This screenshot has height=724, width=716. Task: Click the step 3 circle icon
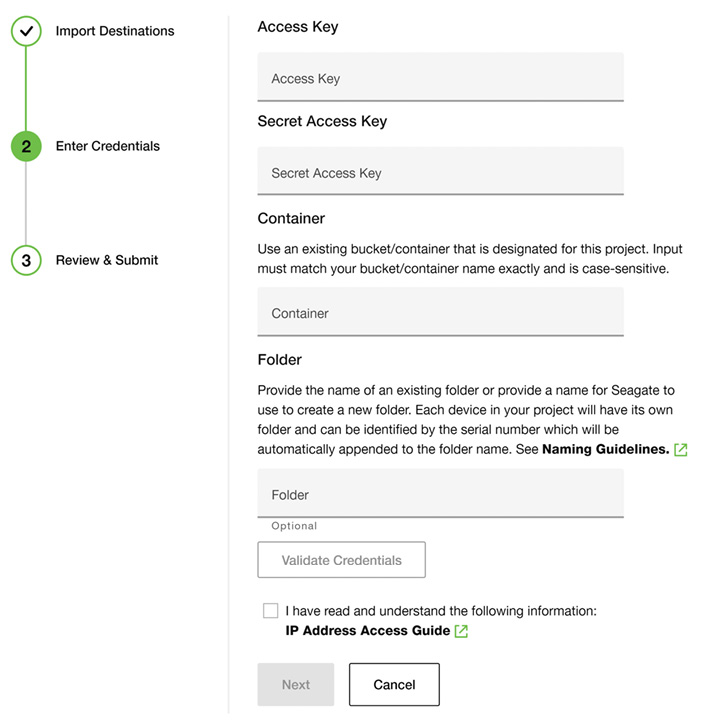click(26, 260)
